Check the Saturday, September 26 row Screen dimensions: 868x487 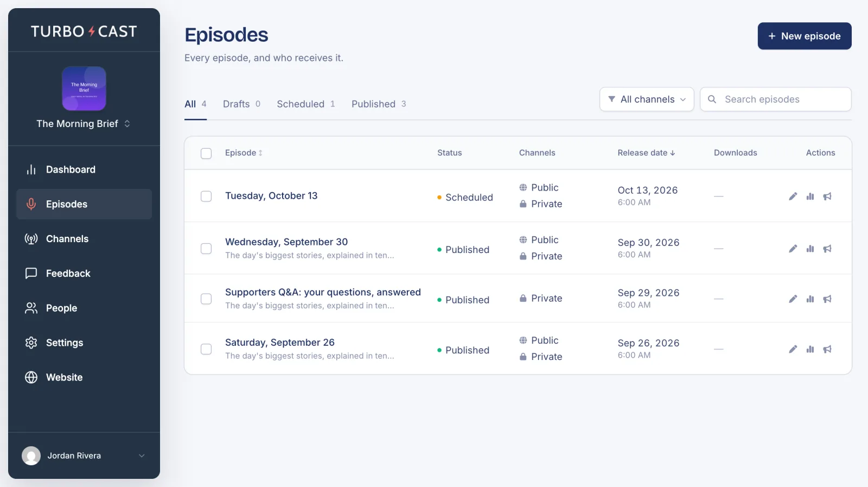[x=206, y=349]
